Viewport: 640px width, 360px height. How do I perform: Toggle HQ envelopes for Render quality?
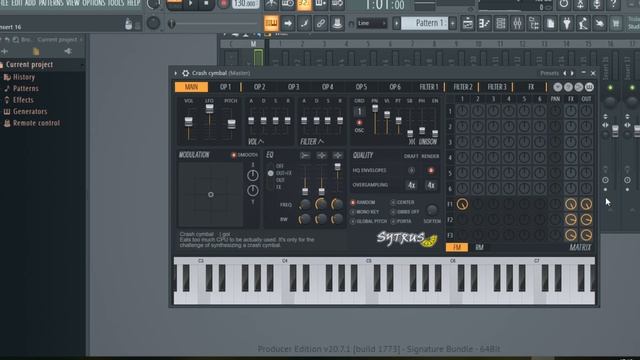431,171
